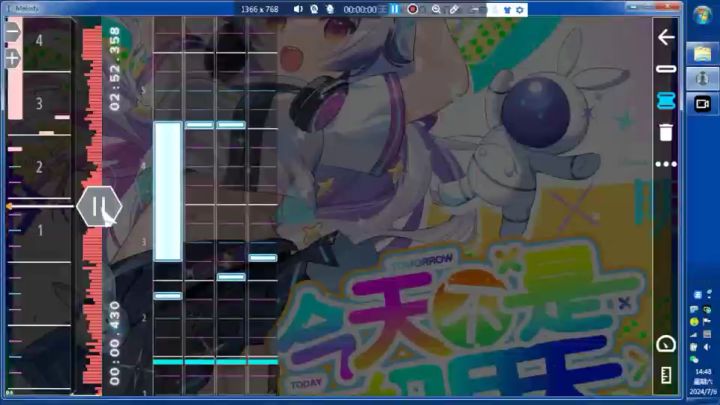This screenshot has width=720, height=405.
Task: Click the webcam icon in recorder toolbar
Action: pos(314,9)
